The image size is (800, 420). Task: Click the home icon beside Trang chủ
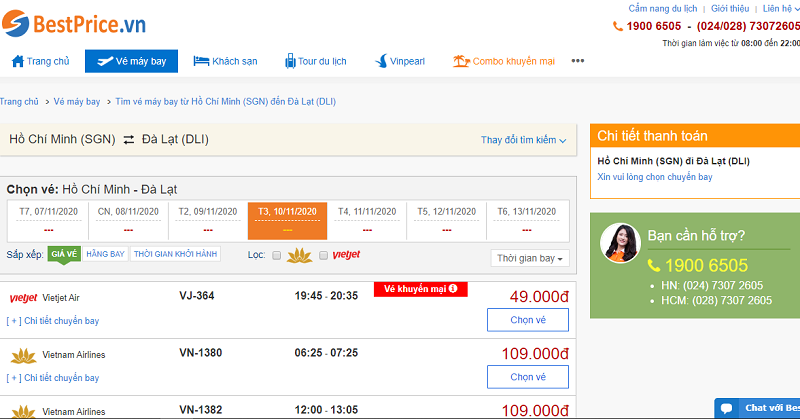pos(18,61)
